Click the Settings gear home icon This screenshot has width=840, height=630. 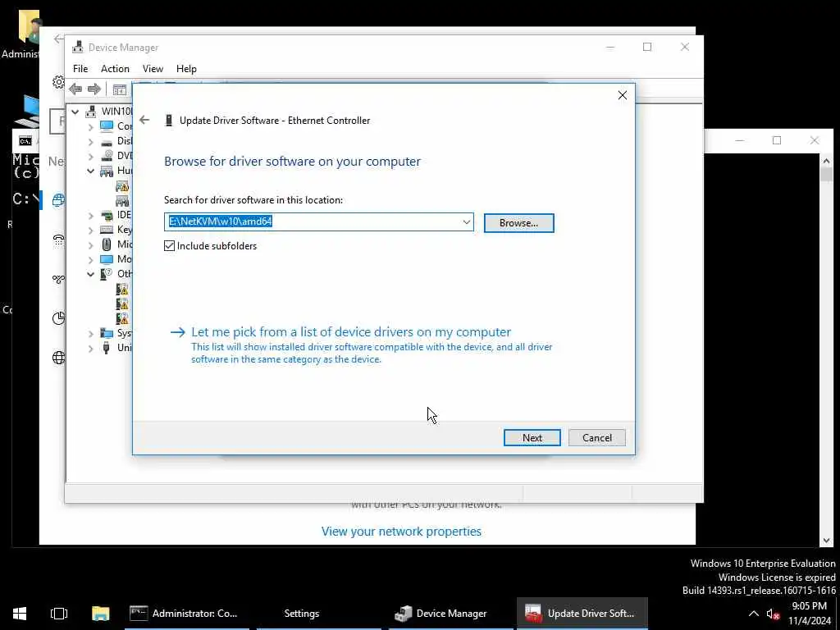click(58, 83)
